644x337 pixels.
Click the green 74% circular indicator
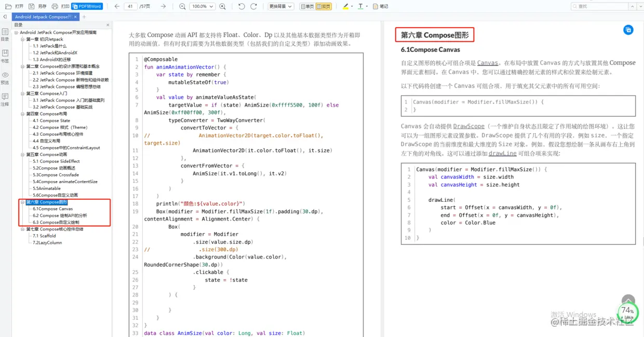pyautogui.click(x=627, y=312)
